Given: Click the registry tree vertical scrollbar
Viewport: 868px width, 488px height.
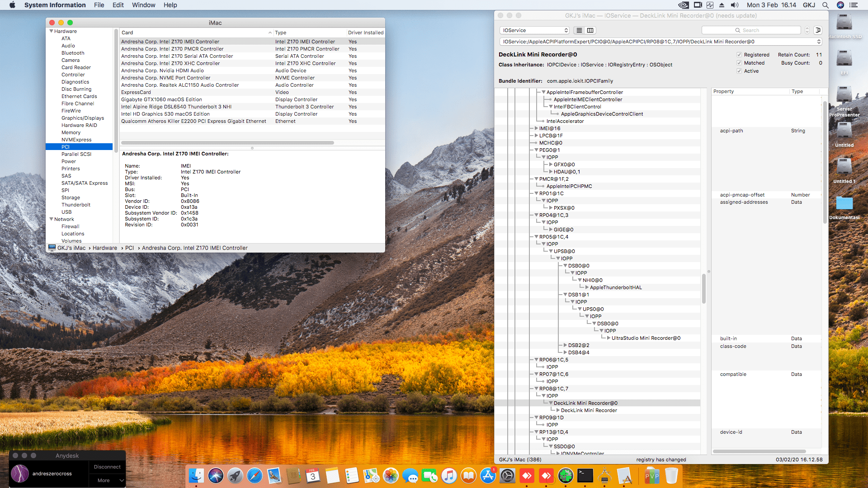Looking at the screenshot, I should click(x=704, y=288).
